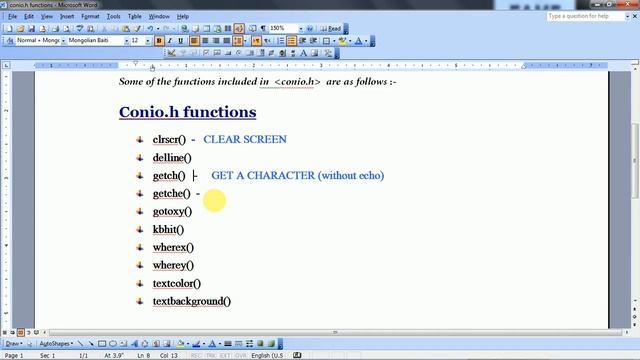Image resolution: width=640 pixels, height=360 pixels.
Task: Click the Open folder icon
Action: (20, 29)
